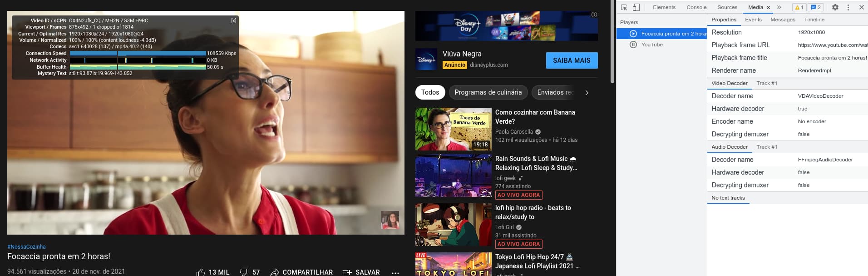Open the warnings count badge in DevTools
The image size is (868, 276).
point(799,7)
